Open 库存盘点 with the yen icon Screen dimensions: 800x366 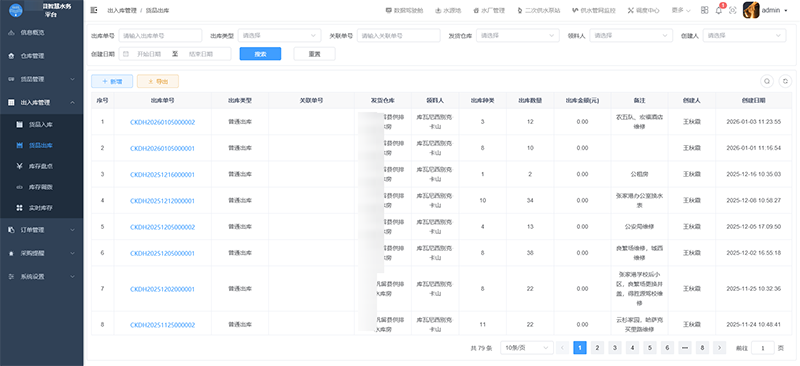coord(41,166)
